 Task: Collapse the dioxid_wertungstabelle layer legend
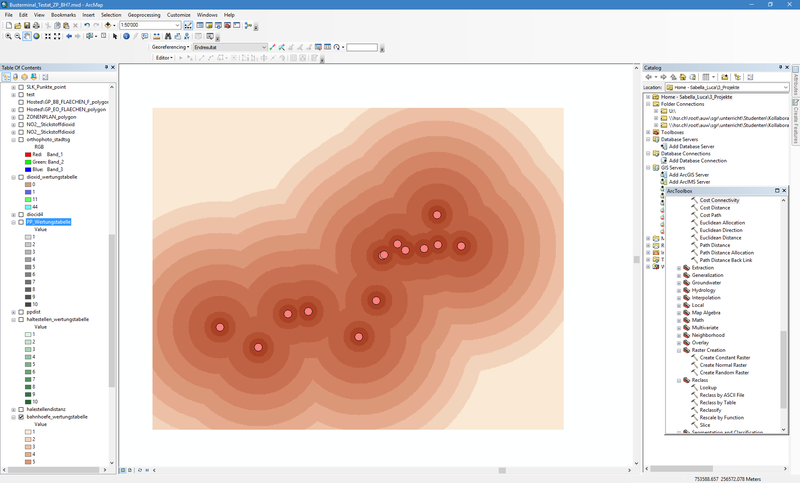14,176
